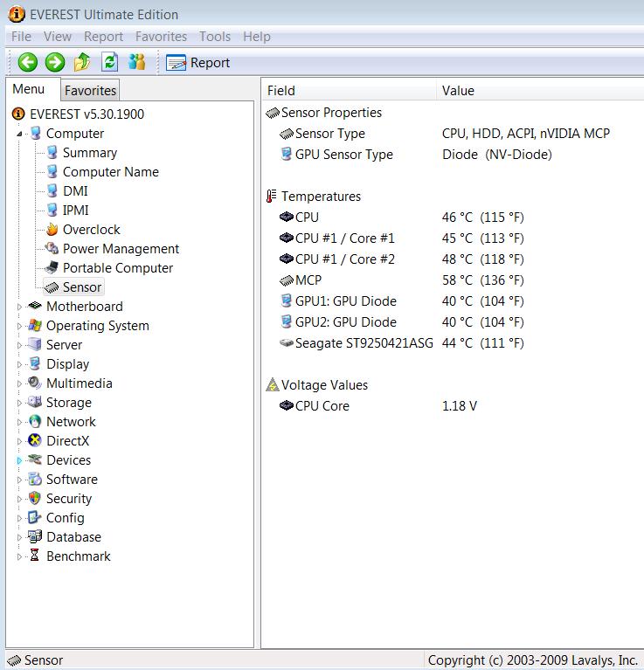Expand the Devices tree node
The height and width of the screenshot is (670, 644).
click(x=19, y=460)
